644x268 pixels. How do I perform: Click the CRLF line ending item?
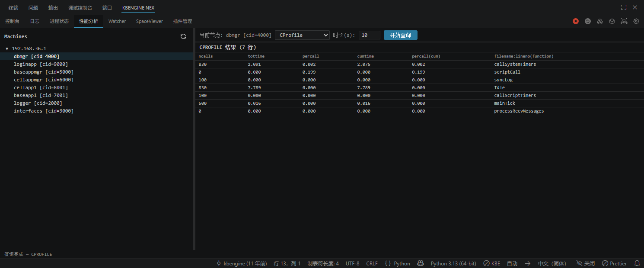click(372, 263)
